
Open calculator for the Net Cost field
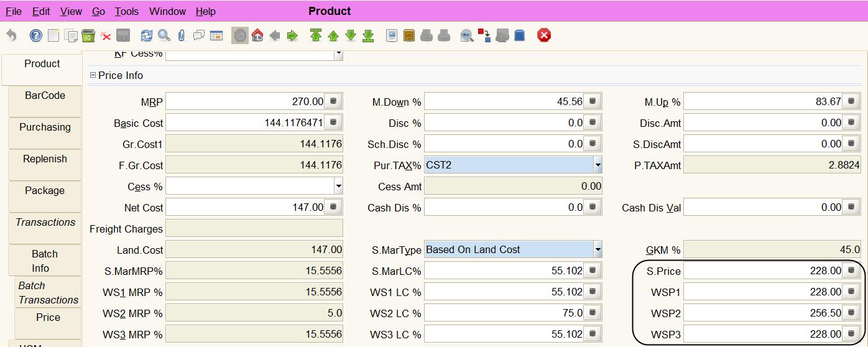coord(334,207)
